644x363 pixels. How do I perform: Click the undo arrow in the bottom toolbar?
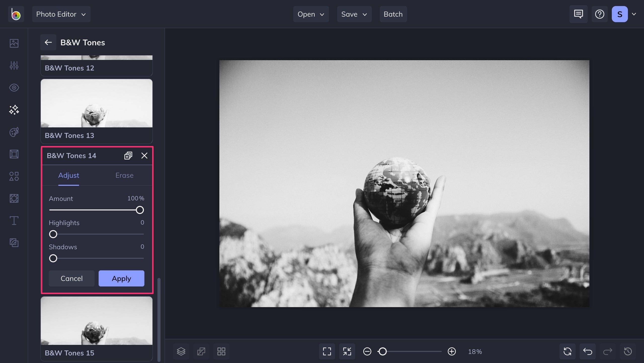[x=587, y=351]
